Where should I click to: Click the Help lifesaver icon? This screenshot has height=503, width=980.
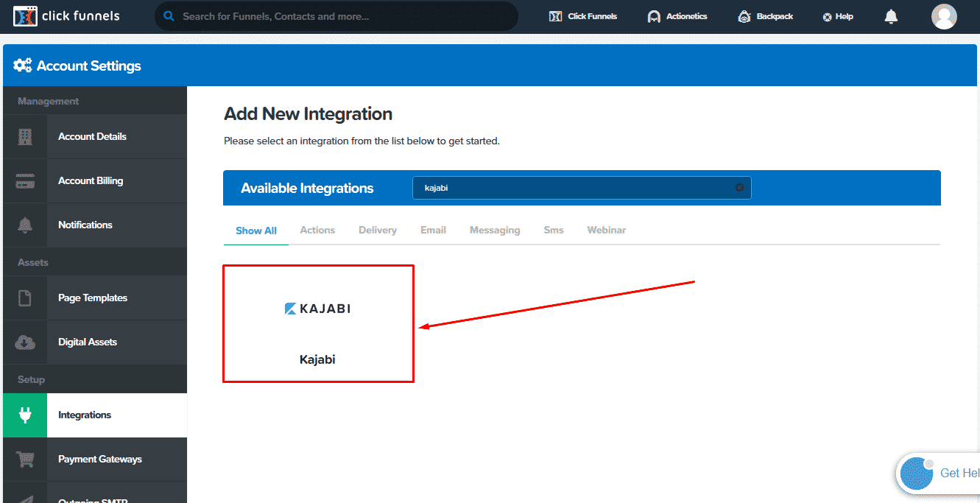(x=827, y=17)
